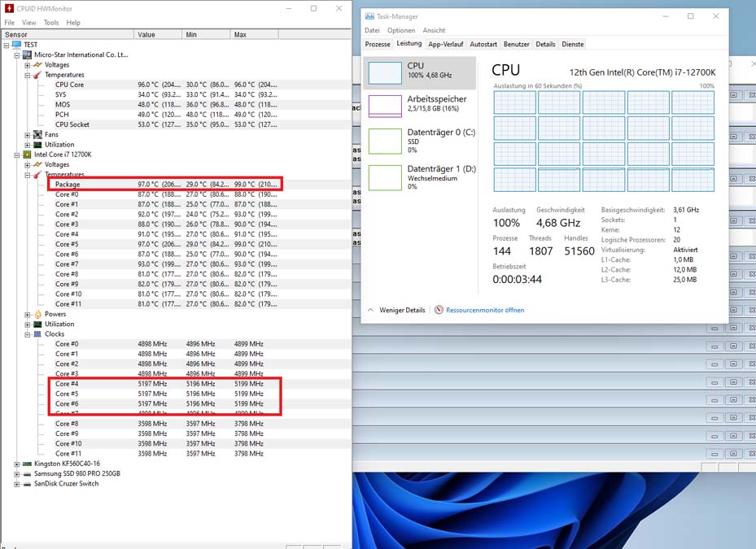Open Task-Manager Optionen menu

click(401, 30)
